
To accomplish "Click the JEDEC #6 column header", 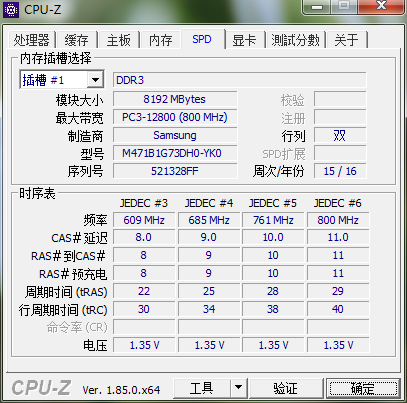I will click(337, 203).
